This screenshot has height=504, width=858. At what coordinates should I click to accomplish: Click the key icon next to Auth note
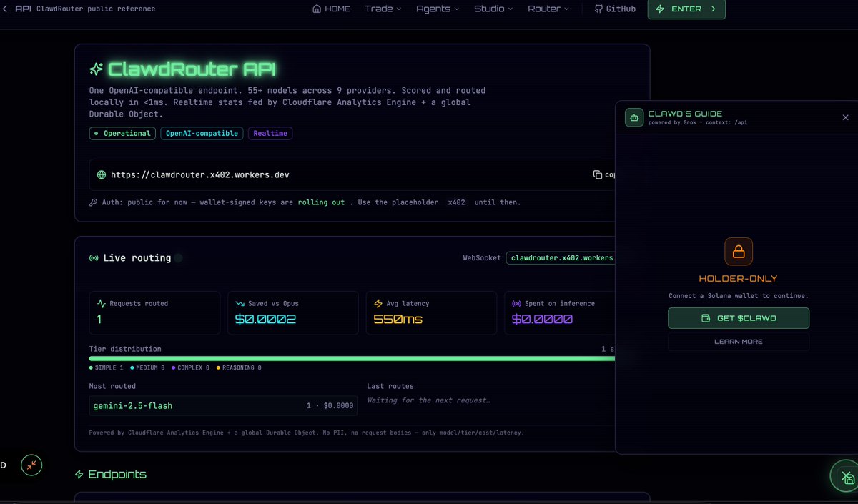(x=93, y=202)
